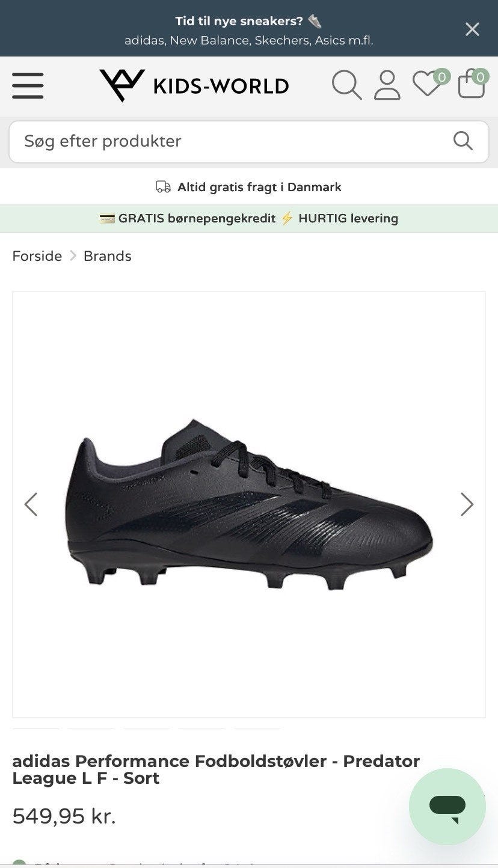The height and width of the screenshot is (868, 498).
Task: Open 'GRATIS børnepengekredit' info bar
Action: (249, 218)
